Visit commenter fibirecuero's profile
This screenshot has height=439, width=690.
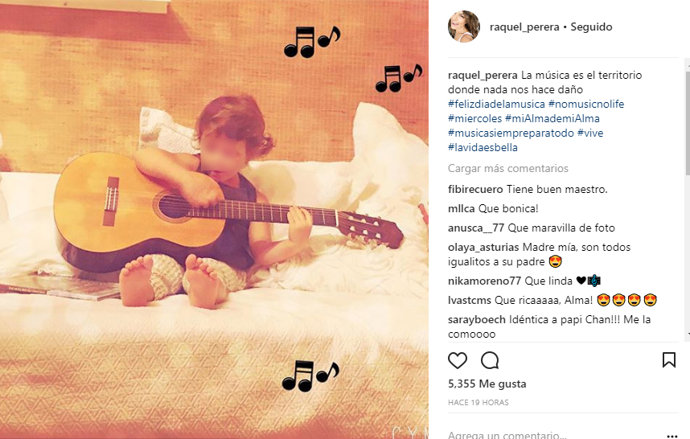click(475, 189)
